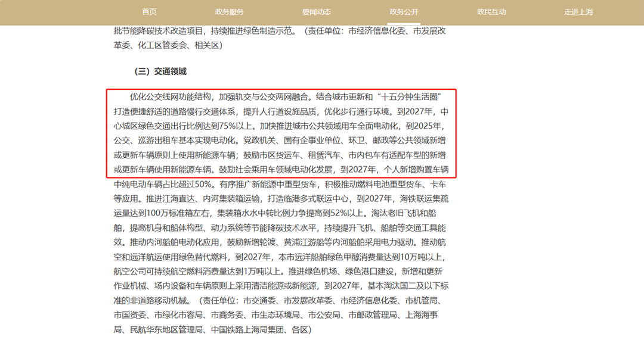The image size is (644, 346).
Task: Click the line starting 等应用。推进江海直达
Action: coord(281,198)
